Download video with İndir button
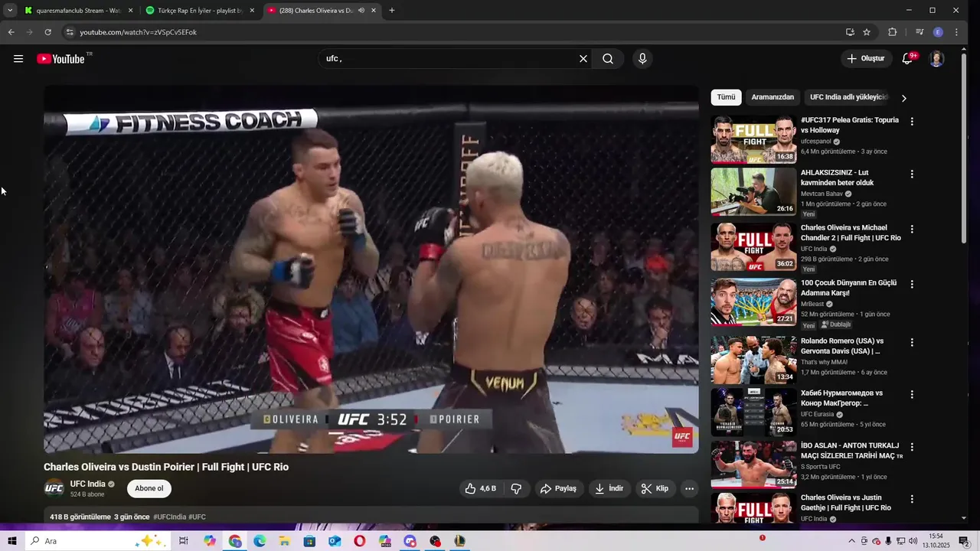980x551 pixels. pyautogui.click(x=609, y=488)
